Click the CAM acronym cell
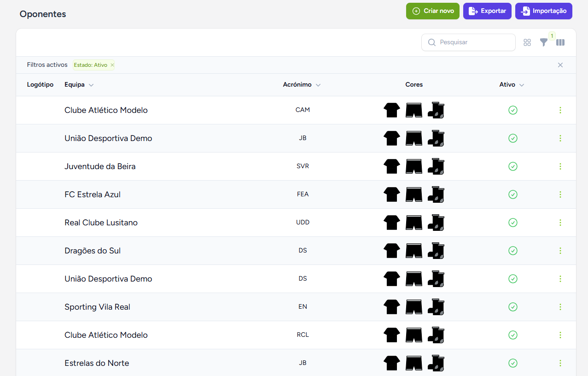Screen dimensions: 588x376 [303, 110]
